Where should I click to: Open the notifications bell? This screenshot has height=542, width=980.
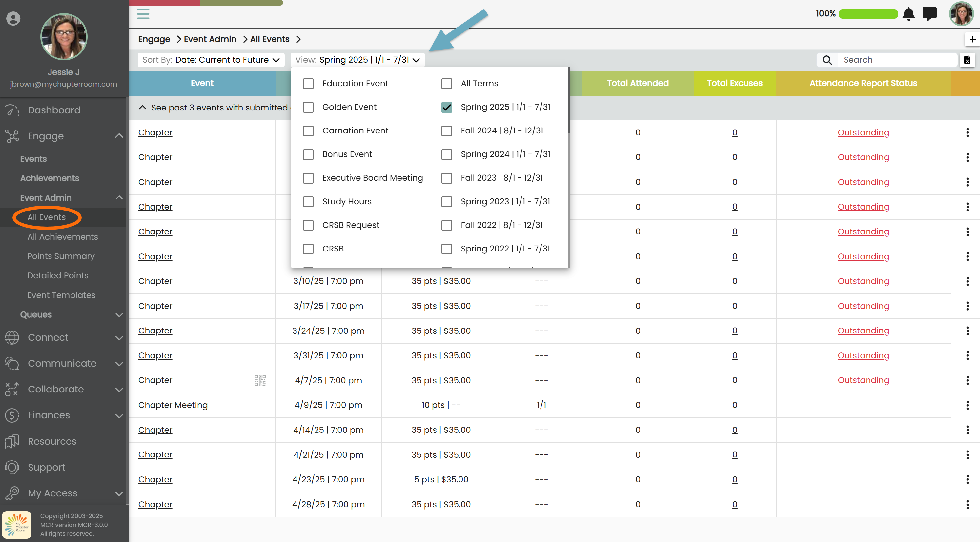(909, 14)
